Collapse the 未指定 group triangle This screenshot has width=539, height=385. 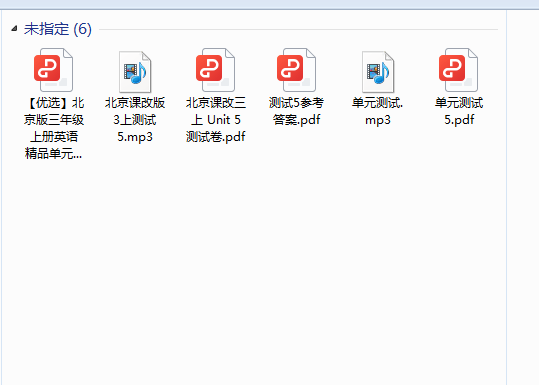tap(14, 29)
